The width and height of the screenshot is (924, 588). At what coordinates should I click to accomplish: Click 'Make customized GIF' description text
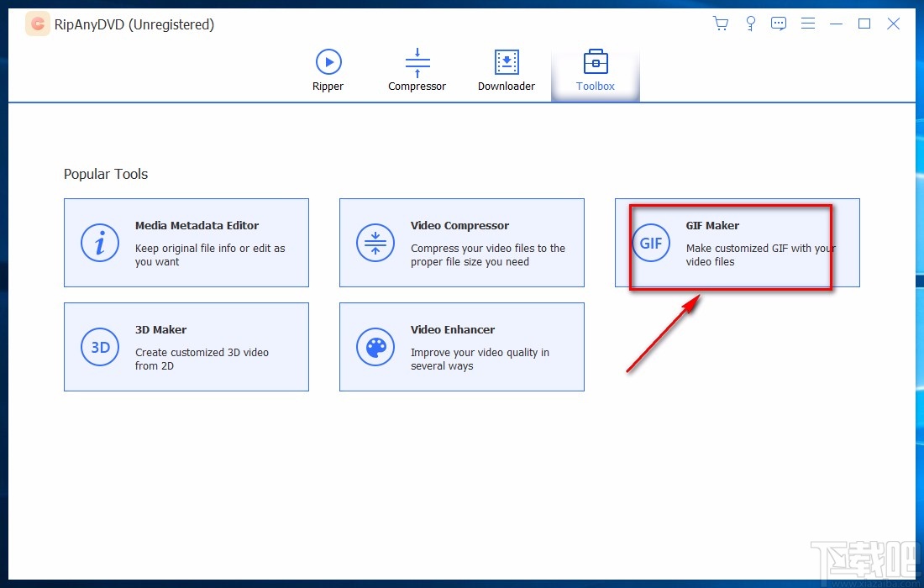[x=760, y=255]
